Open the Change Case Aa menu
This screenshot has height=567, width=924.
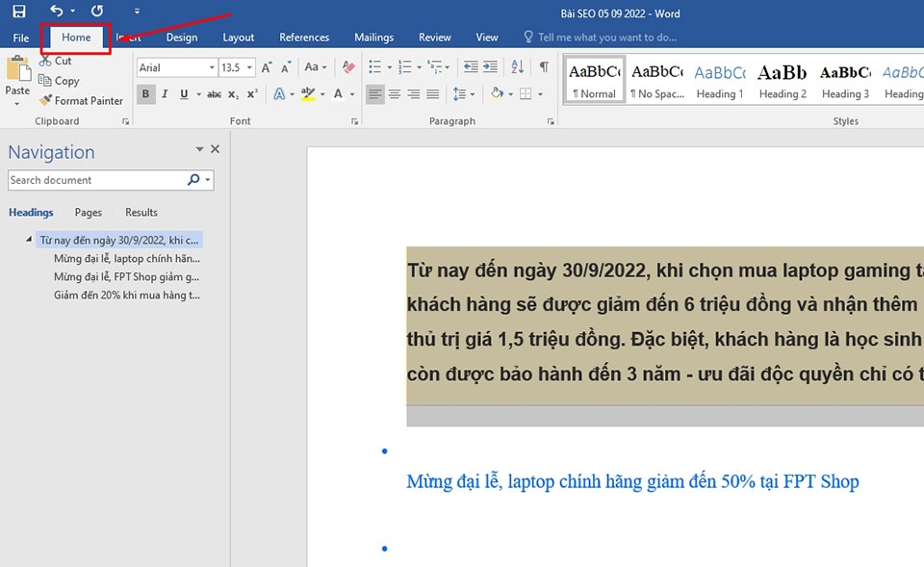tap(316, 67)
